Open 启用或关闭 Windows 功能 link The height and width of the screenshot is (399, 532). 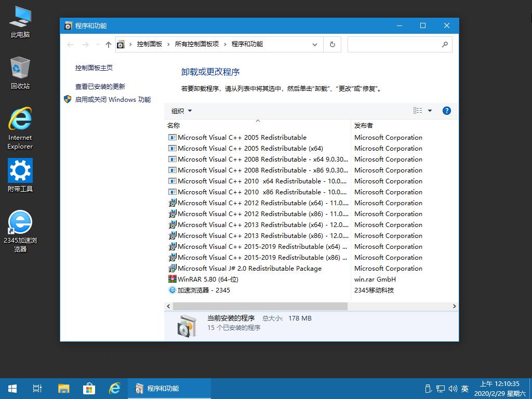[x=113, y=99]
